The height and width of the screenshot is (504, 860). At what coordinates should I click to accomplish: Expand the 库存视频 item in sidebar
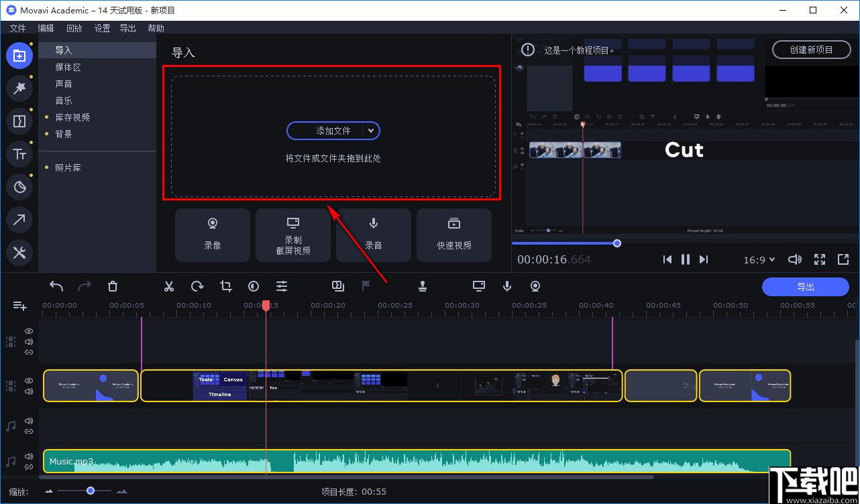(72, 117)
